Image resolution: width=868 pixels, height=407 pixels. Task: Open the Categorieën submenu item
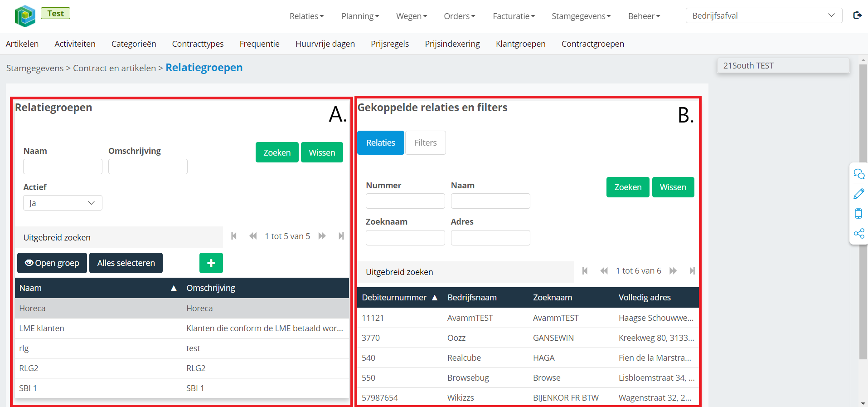click(134, 44)
